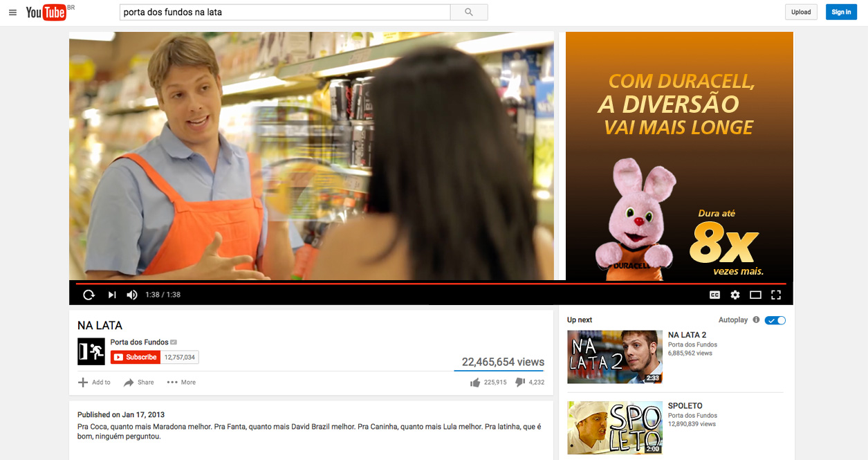Click the Duracell advertisement banner
The width and height of the screenshot is (868, 460).
(x=679, y=156)
